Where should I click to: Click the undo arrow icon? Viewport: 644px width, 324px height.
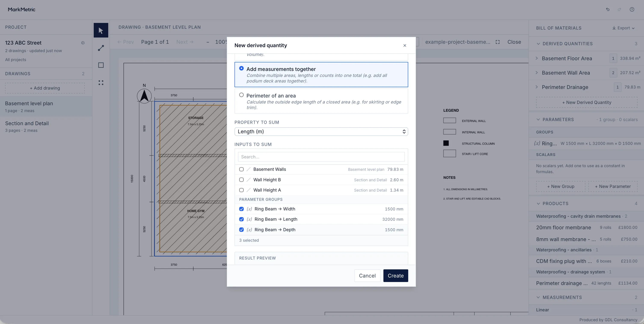pos(608,9)
